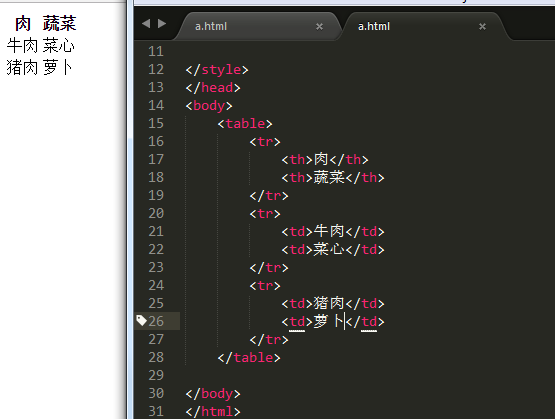This screenshot has width=555, height=419.
Task: Click the bookmark tag icon at line 26
Action: pyautogui.click(x=142, y=321)
